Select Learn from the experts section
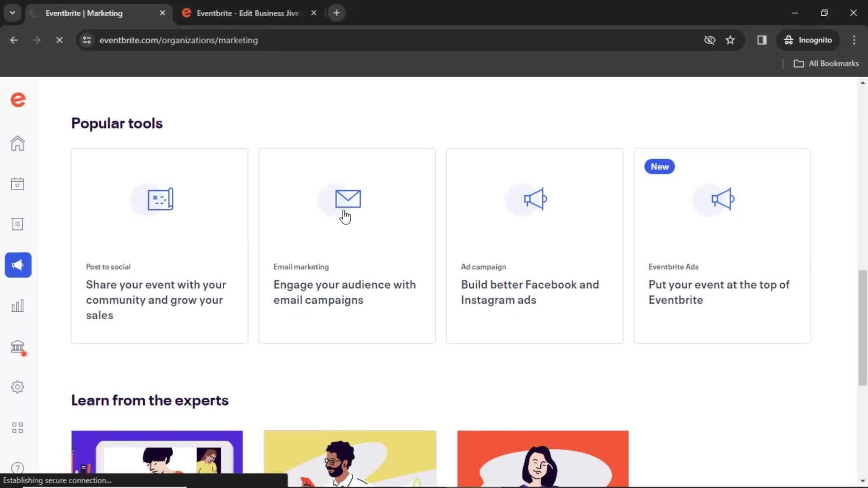Screen dimensions: 868x488 click(150, 400)
